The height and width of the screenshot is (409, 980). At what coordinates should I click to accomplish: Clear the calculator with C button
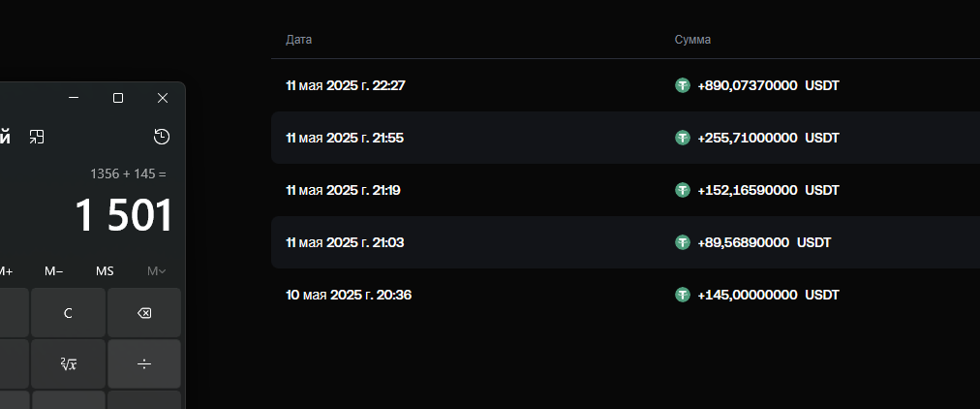coord(68,313)
